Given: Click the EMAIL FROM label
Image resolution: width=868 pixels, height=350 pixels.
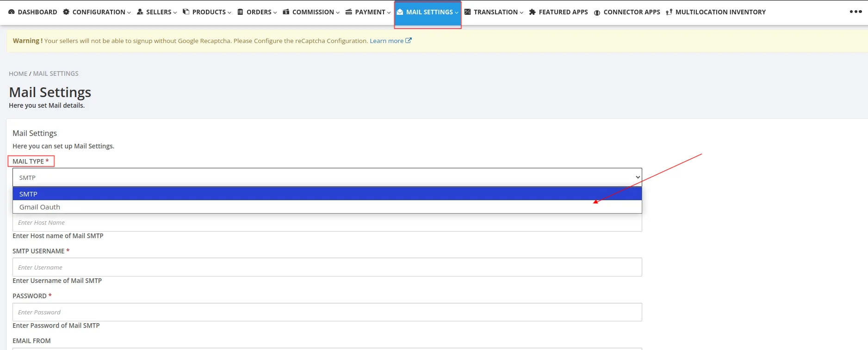Looking at the screenshot, I should 31,341.
